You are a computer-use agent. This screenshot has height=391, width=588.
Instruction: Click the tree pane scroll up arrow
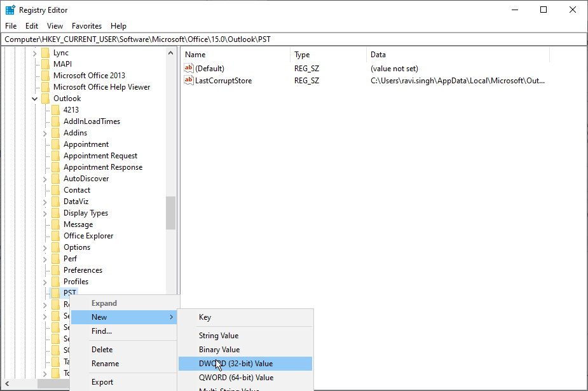click(170, 53)
